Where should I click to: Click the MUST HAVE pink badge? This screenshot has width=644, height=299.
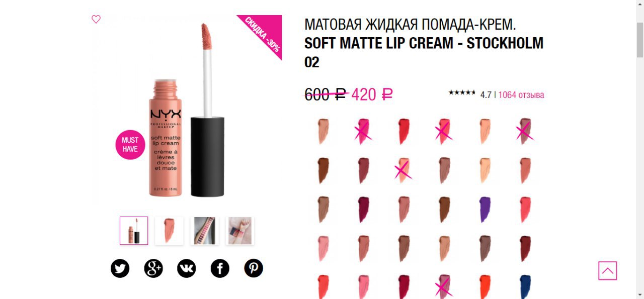click(x=130, y=144)
